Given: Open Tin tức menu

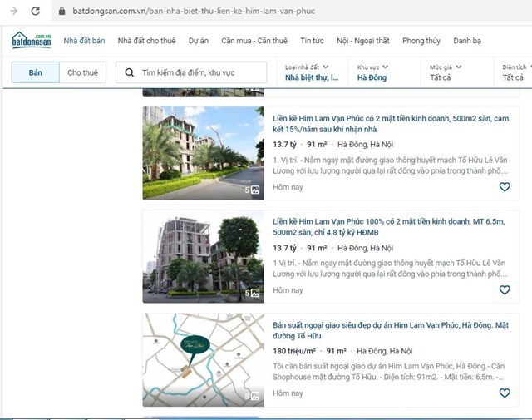Looking at the screenshot, I should [x=312, y=41].
